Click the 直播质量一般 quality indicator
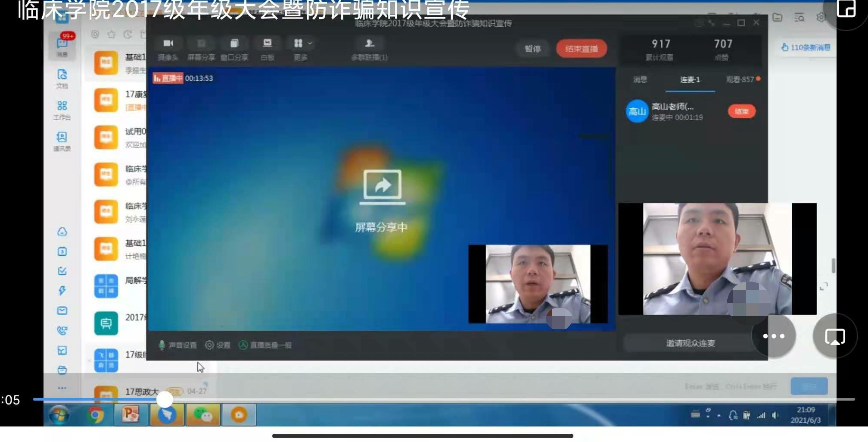Image resolution: width=868 pixels, height=442 pixels. point(265,345)
